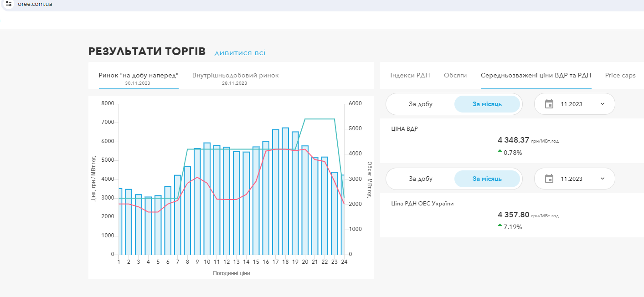Open the Ринок "на добу наперед" tab
This screenshot has height=297, width=644.
pos(139,76)
